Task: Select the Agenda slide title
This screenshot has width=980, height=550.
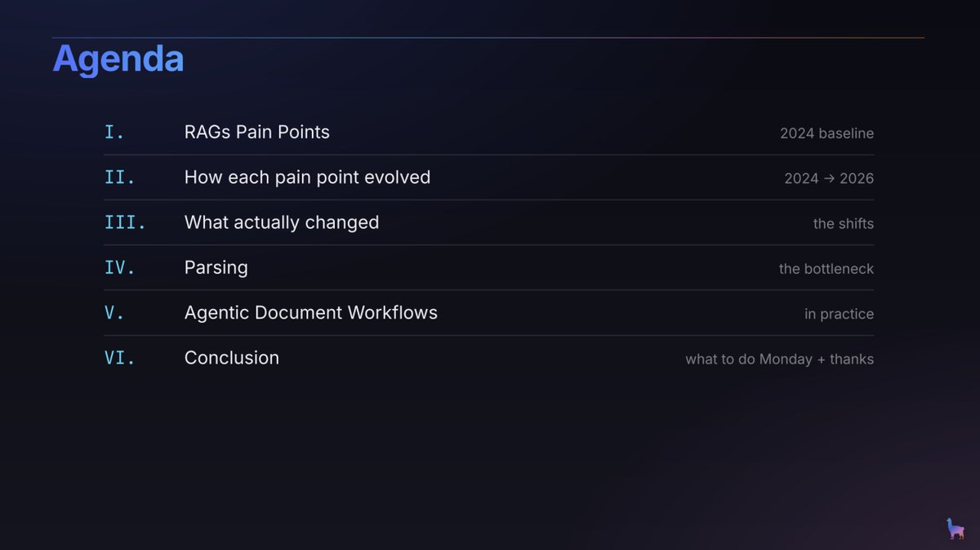Action: (x=118, y=60)
